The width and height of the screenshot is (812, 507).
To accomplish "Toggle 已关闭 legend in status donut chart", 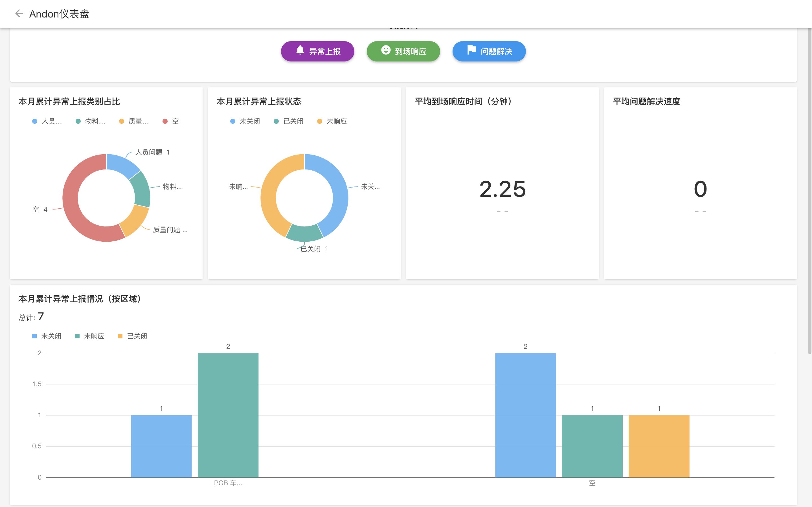I will (x=288, y=121).
